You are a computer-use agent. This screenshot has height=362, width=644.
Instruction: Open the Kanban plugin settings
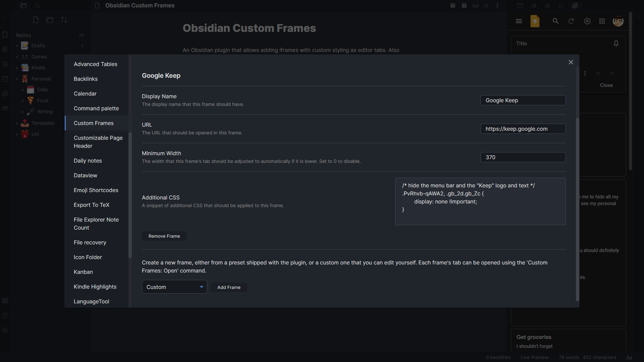pyautogui.click(x=83, y=271)
